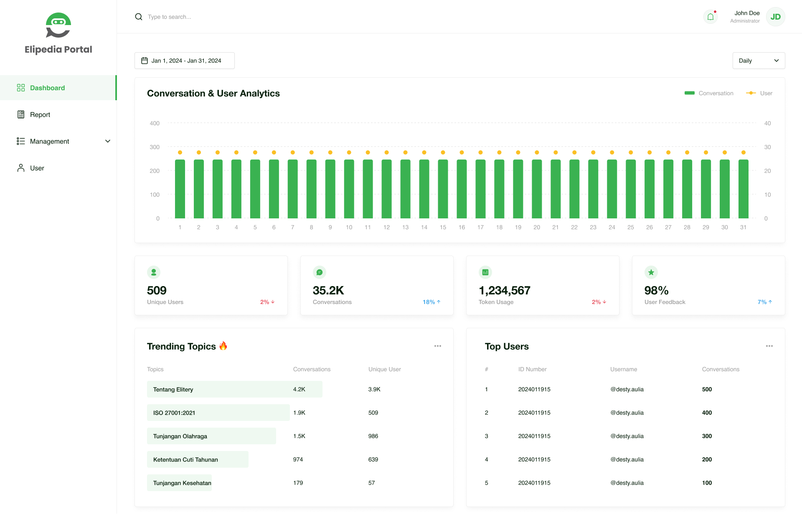Click the search magnifier icon
This screenshot has height=532, width=802.
pyautogui.click(x=139, y=17)
